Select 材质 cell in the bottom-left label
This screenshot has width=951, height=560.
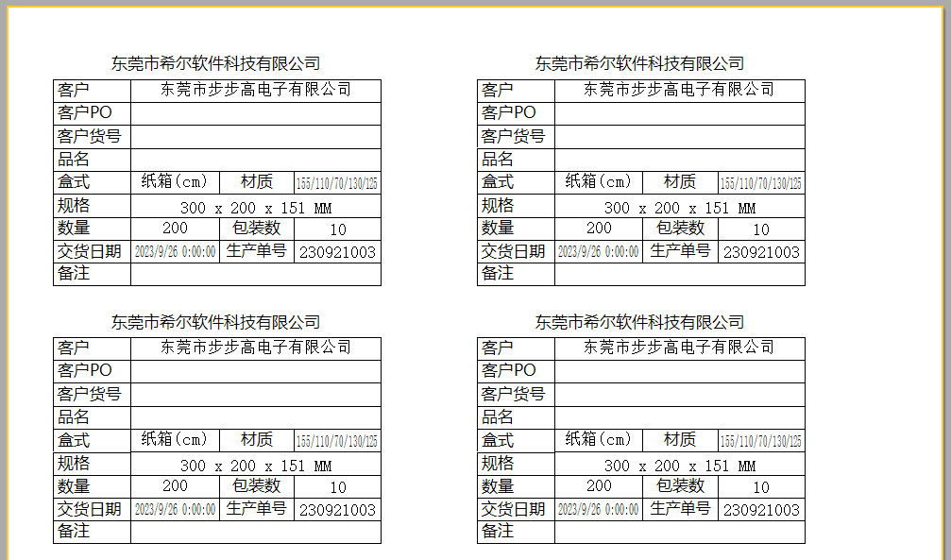(x=257, y=439)
